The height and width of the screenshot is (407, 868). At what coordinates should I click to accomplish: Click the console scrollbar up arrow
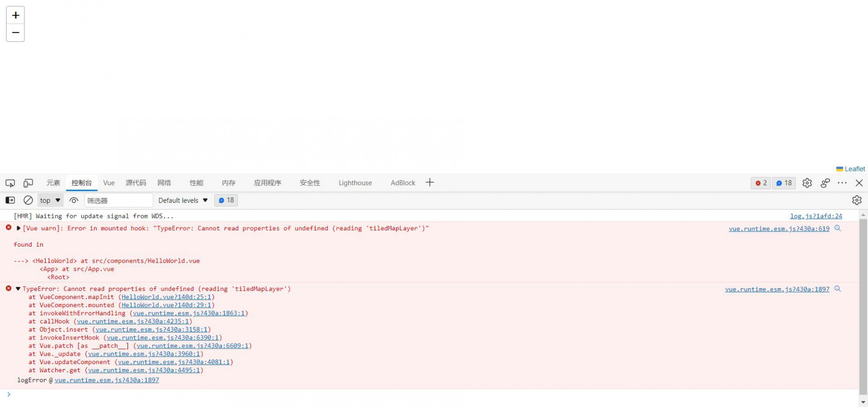point(863,214)
